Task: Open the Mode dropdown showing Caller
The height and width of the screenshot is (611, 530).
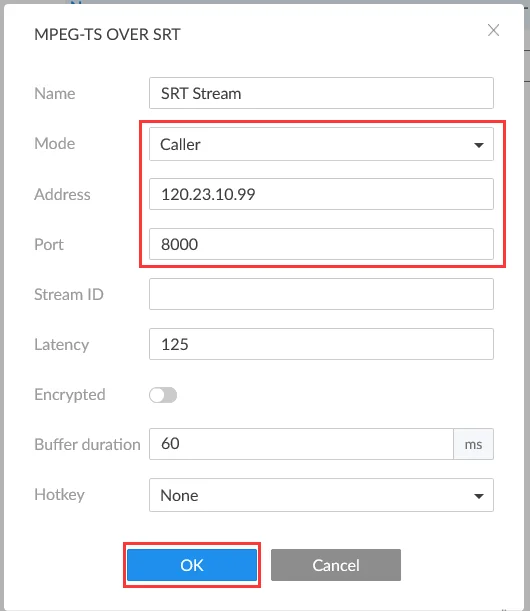Action: 321,144
